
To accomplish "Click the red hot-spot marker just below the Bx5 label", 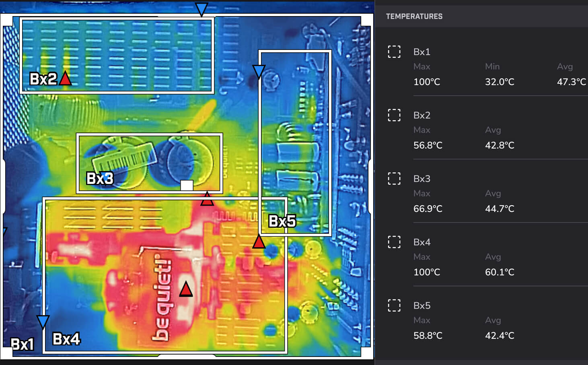I will (259, 241).
